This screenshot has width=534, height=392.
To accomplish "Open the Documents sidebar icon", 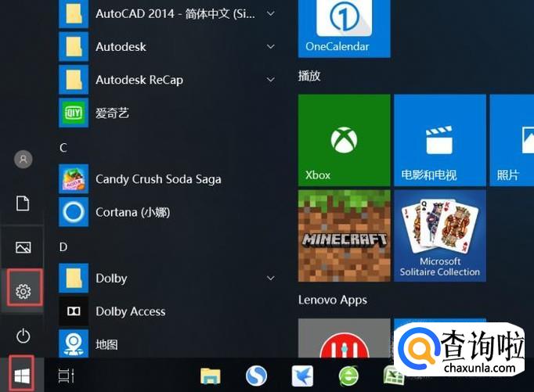I will click(23, 203).
